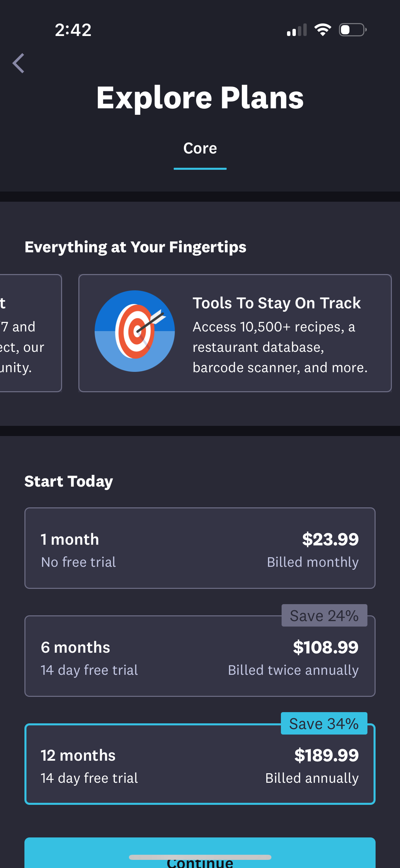Tap the Wi-Fi status icon
The image size is (400, 868).
click(323, 30)
